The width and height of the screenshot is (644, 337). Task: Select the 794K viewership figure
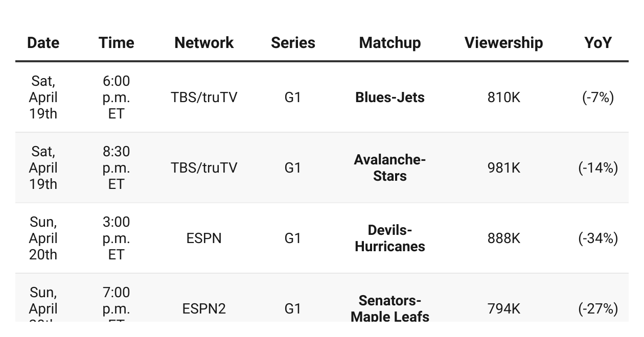click(503, 309)
